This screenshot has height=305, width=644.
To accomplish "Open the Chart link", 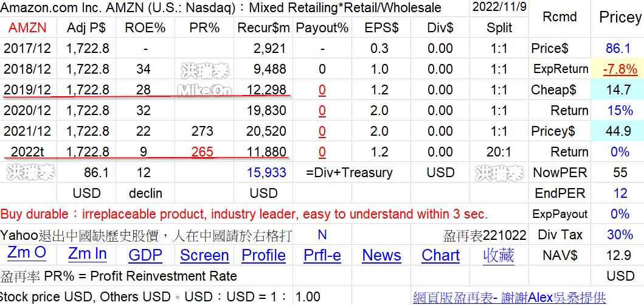I will pos(440,255).
